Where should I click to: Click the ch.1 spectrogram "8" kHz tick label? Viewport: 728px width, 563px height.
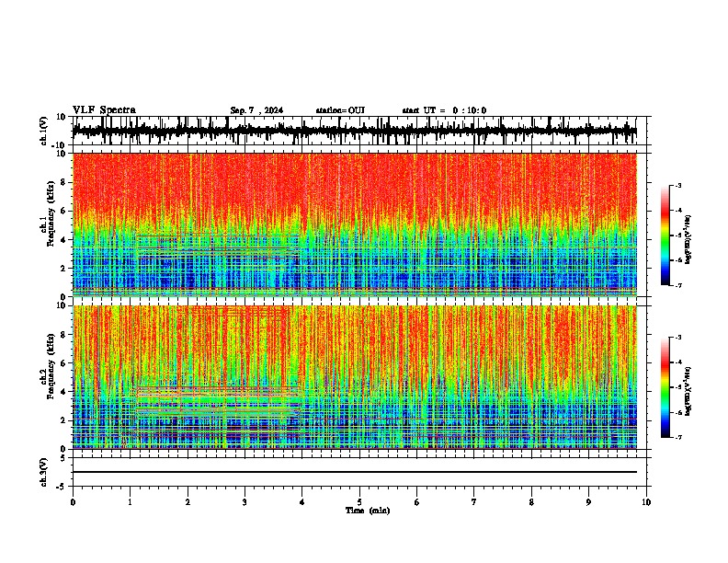pos(63,182)
